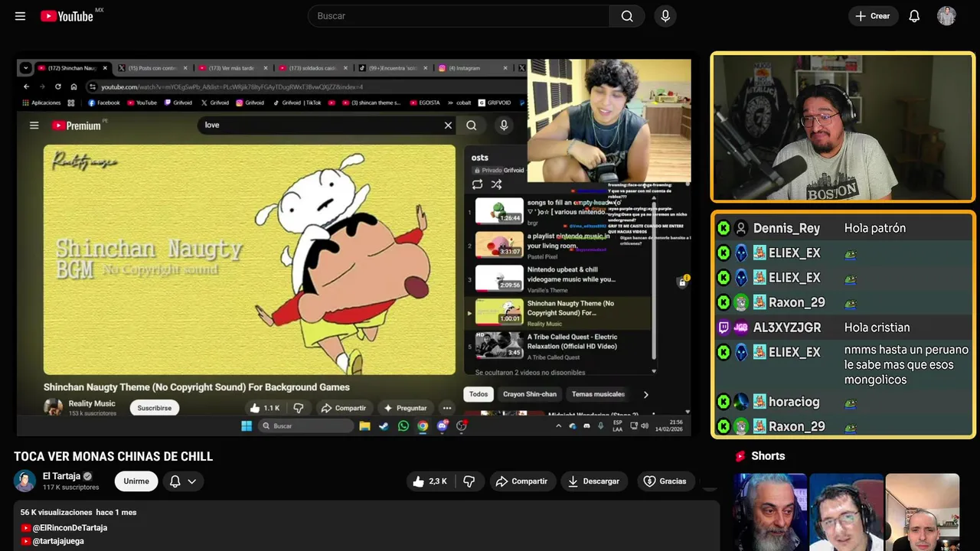Focus the top Buscar search field
This screenshot has height=551, width=980.
pyautogui.click(x=459, y=16)
